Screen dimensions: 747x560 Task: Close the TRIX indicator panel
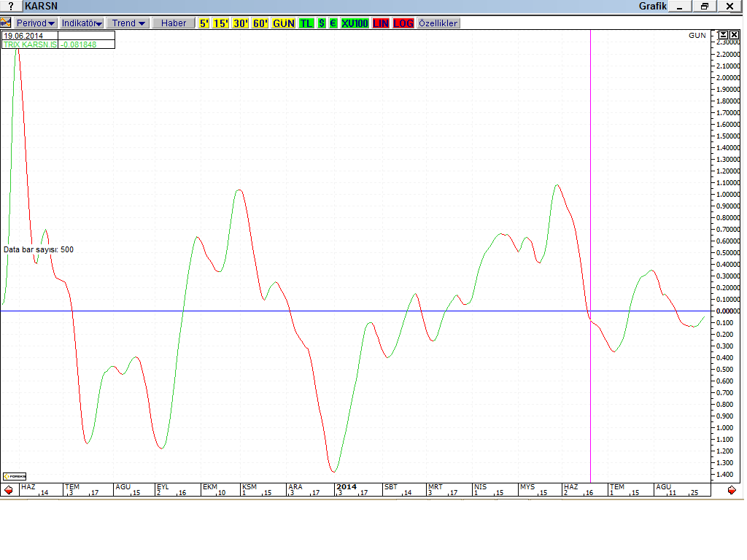(733, 34)
